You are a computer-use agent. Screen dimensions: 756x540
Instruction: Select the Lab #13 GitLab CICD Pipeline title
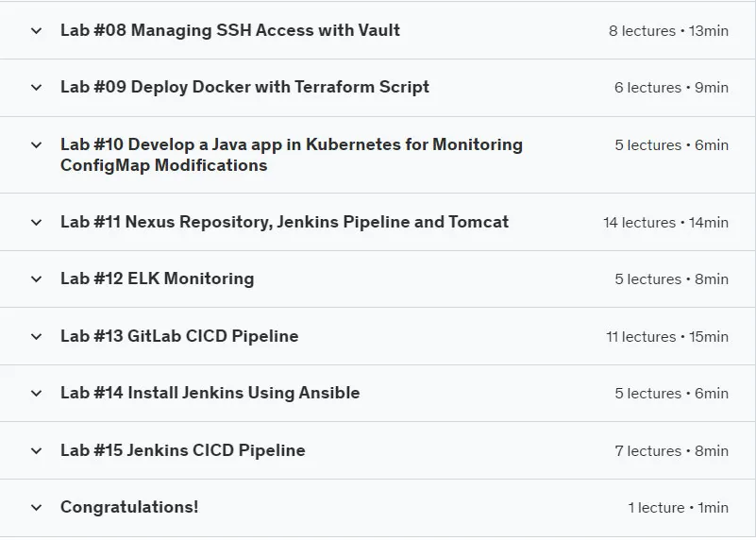tap(179, 336)
